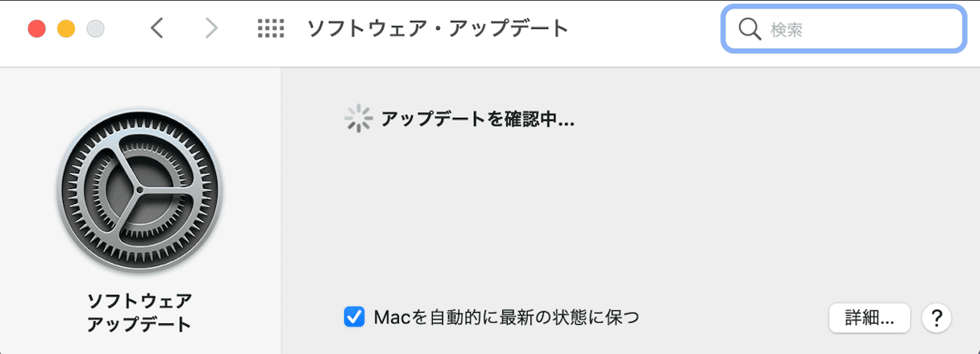Click the ソフトウェアアップデート label under gear

pyautogui.click(x=140, y=313)
